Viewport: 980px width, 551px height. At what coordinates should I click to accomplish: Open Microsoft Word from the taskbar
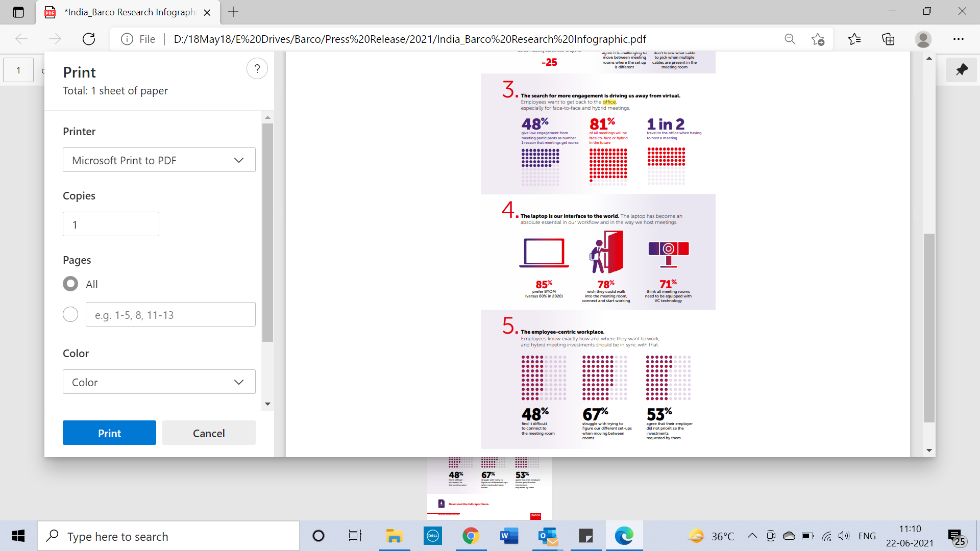click(x=508, y=536)
